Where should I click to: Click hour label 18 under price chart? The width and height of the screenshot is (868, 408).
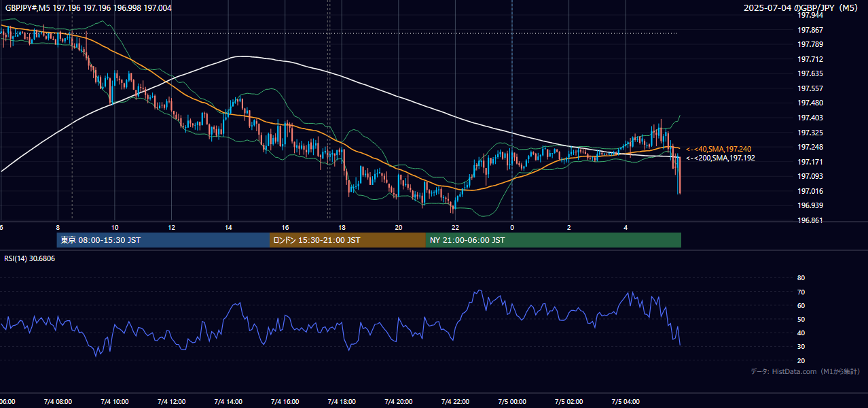tap(342, 227)
